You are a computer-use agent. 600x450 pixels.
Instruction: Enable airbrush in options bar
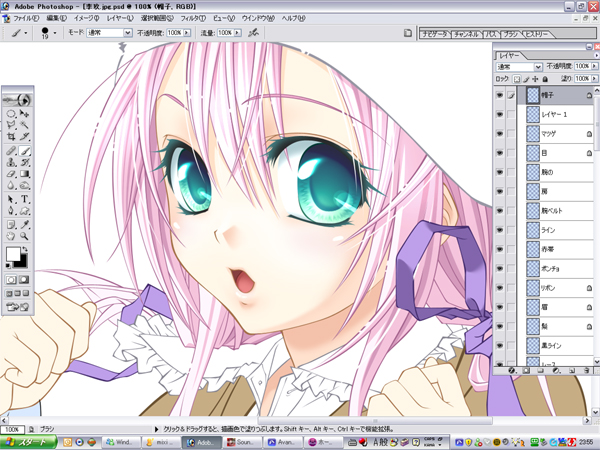[x=253, y=33]
